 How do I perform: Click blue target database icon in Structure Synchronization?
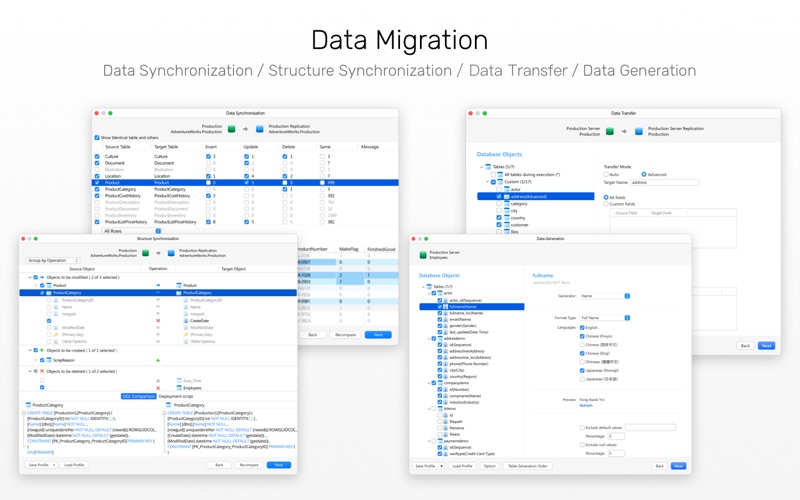(171, 253)
